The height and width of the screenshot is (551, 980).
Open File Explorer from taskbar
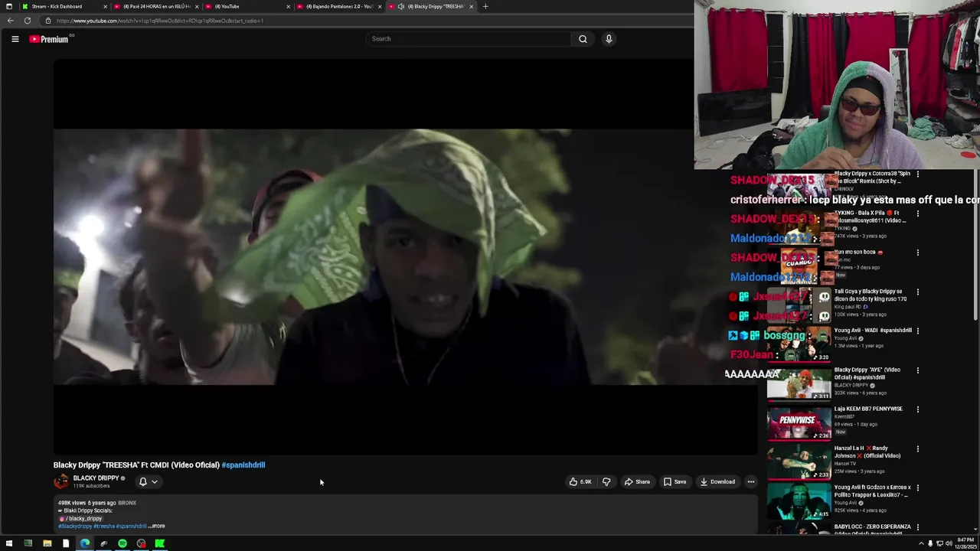coord(47,544)
